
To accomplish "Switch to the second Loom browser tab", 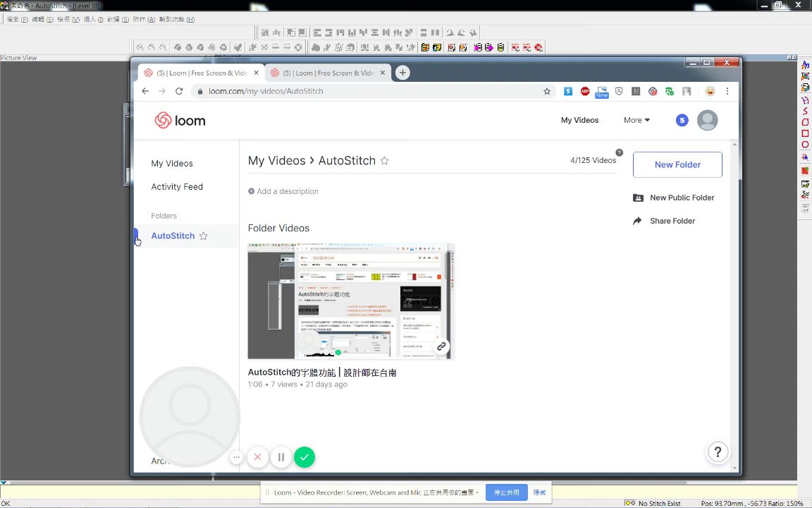I will [x=328, y=73].
